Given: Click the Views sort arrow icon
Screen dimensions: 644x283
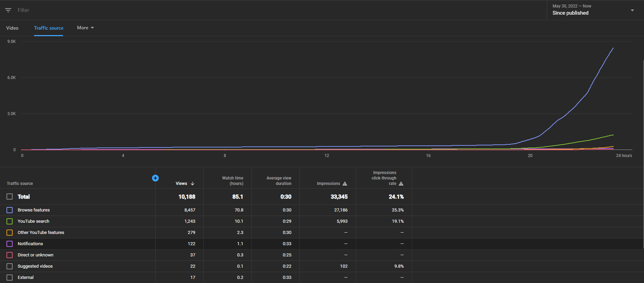Looking at the screenshot, I should tap(193, 184).
